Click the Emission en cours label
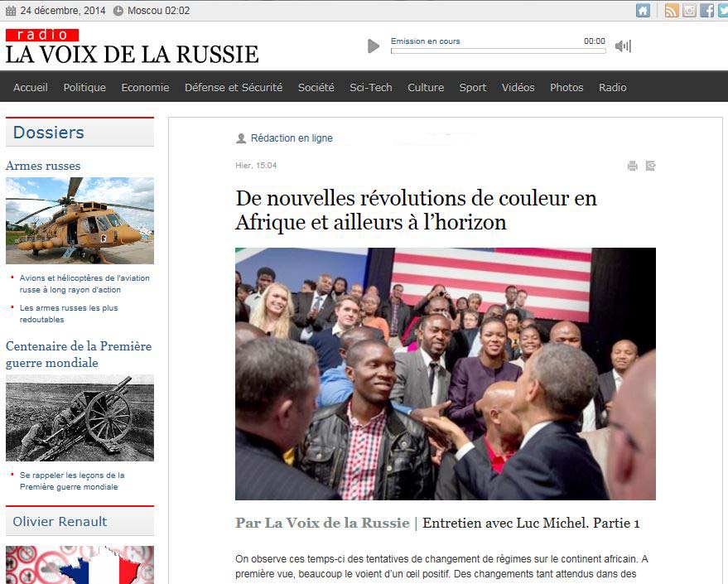This screenshot has width=728, height=584. [425, 41]
